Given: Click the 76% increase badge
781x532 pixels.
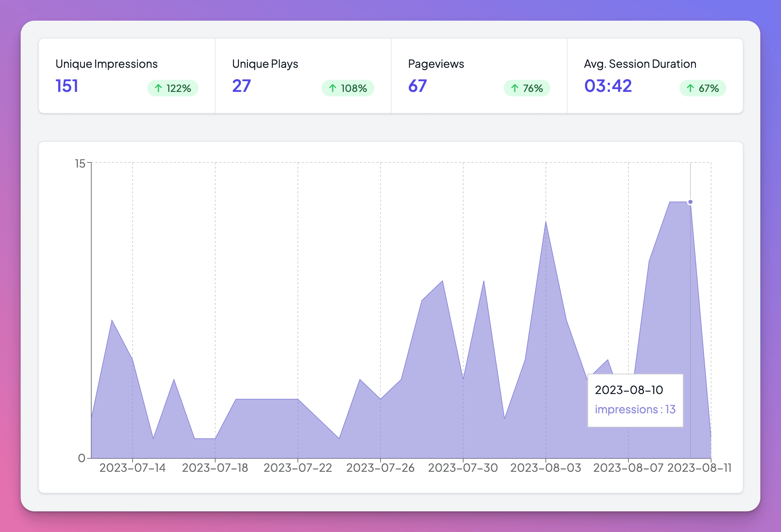Looking at the screenshot, I should click(x=527, y=88).
